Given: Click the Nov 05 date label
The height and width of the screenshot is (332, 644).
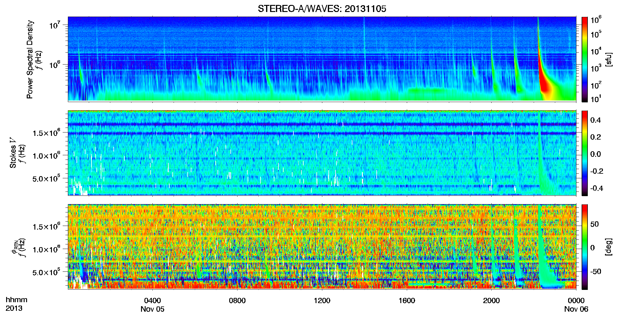Looking at the screenshot, I should coord(152,309).
